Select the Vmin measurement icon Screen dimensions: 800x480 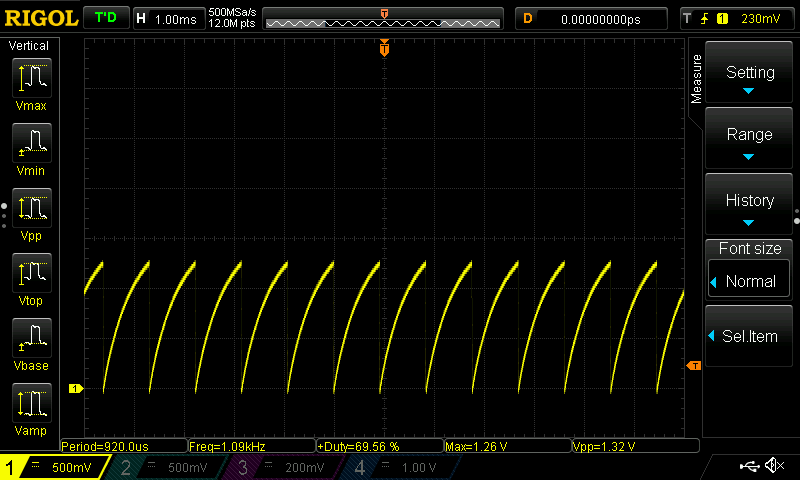coord(32,143)
